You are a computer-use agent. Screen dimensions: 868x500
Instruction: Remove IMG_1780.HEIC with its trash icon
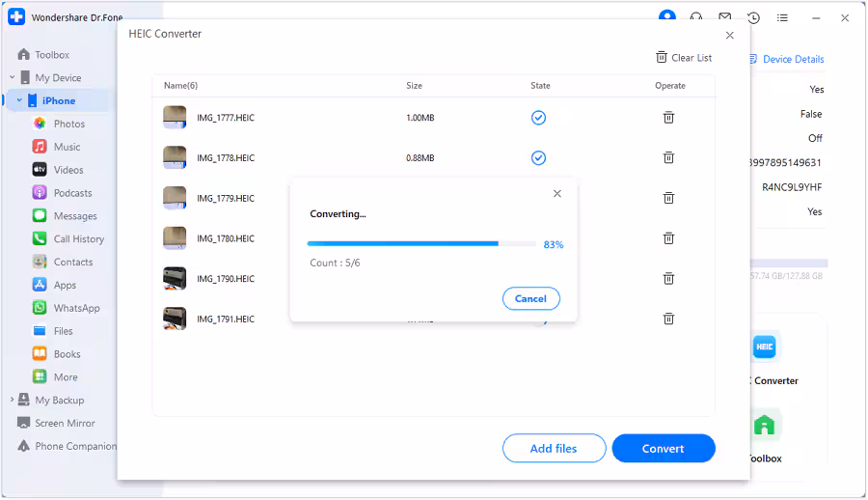[667, 238]
